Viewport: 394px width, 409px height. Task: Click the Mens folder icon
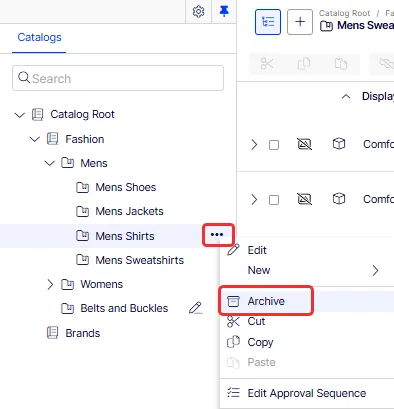click(68, 163)
